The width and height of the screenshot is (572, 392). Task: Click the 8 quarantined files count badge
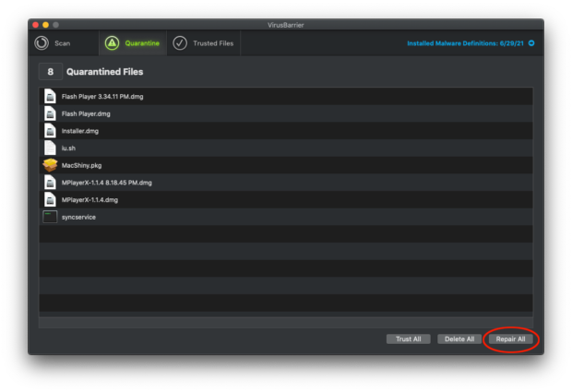tap(50, 71)
